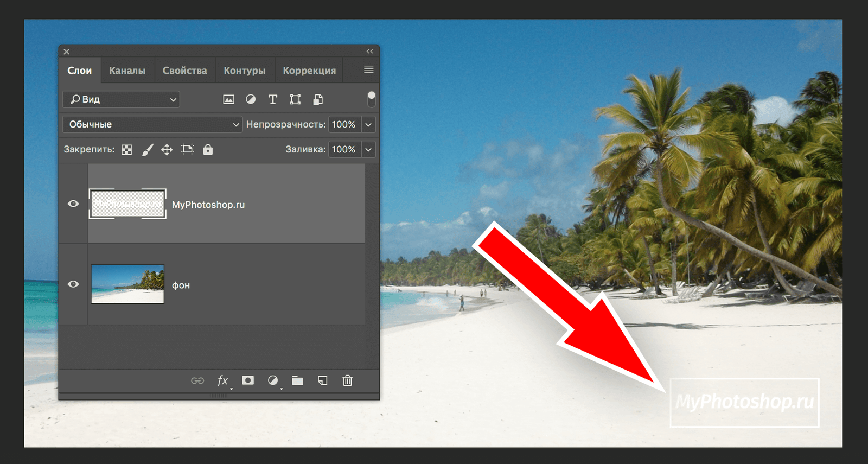Collapse the panel with double arrows
This screenshot has height=464, width=868.
pos(369,52)
